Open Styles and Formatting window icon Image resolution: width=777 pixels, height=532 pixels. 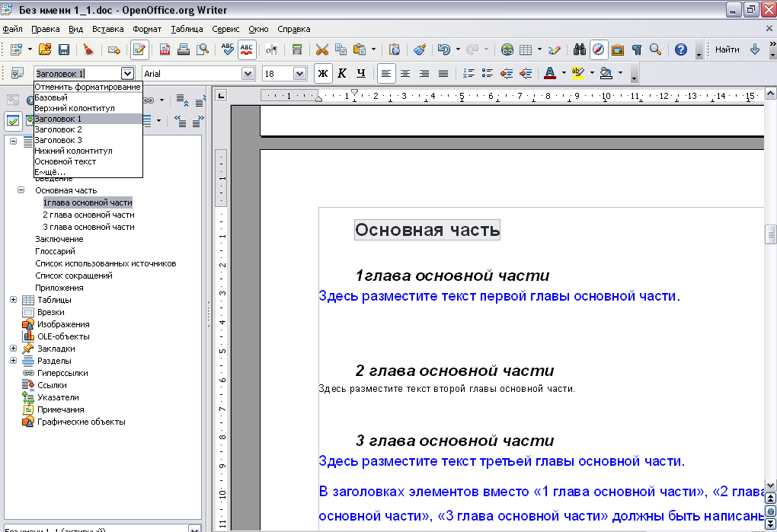point(18,74)
